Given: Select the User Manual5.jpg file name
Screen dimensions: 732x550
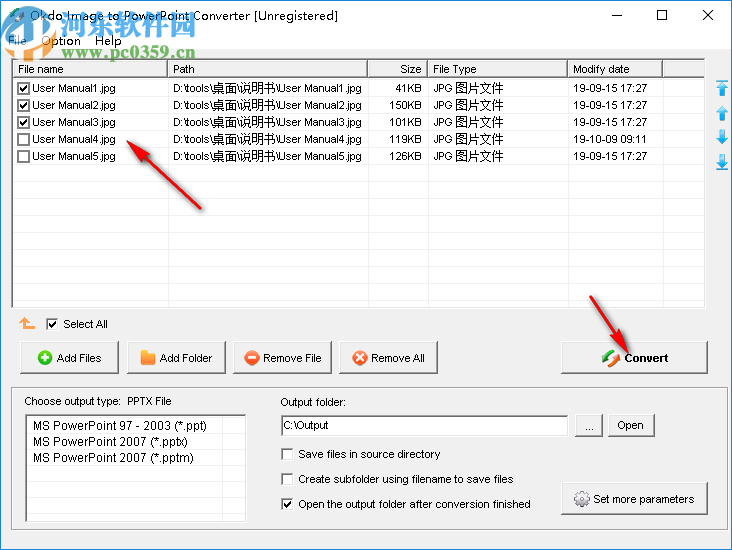Looking at the screenshot, I should [74, 156].
